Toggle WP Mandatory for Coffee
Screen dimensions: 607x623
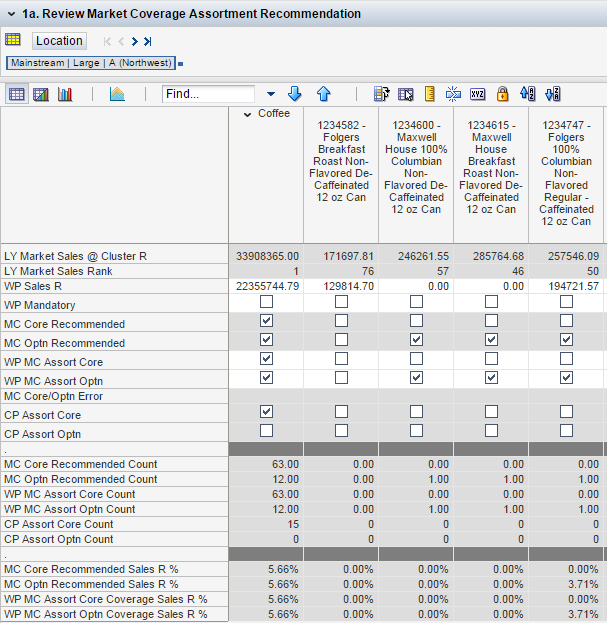click(x=267, y=302)
